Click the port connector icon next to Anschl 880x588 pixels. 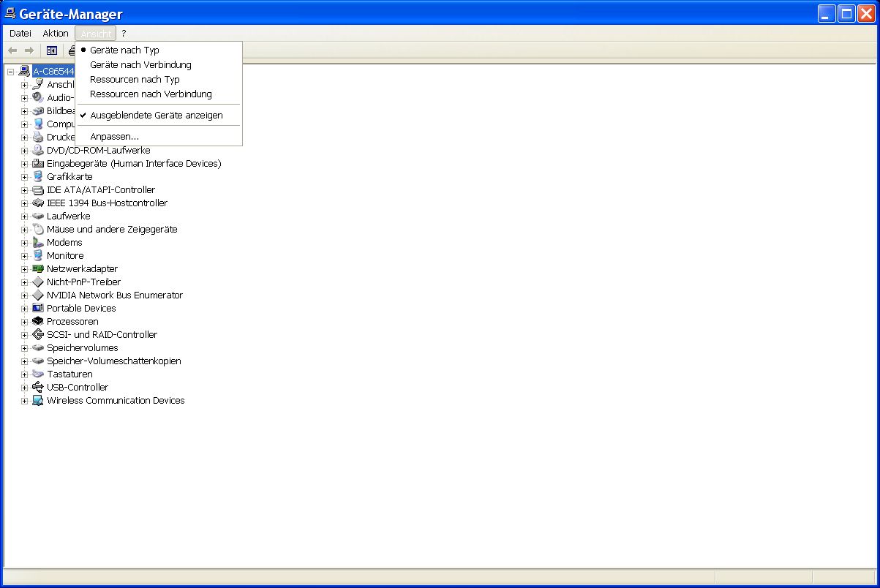coord(38,84)
